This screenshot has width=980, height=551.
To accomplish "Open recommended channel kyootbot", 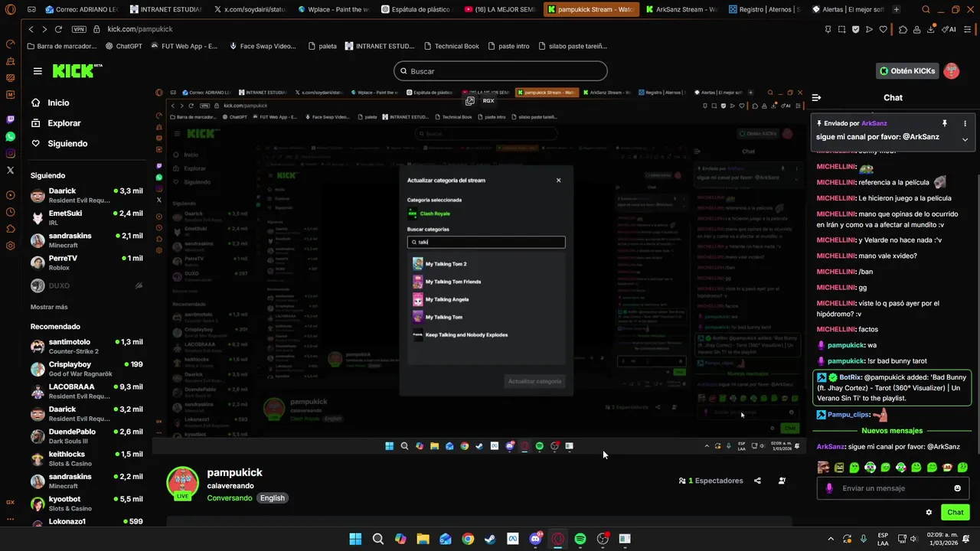I will click(87, 504).
